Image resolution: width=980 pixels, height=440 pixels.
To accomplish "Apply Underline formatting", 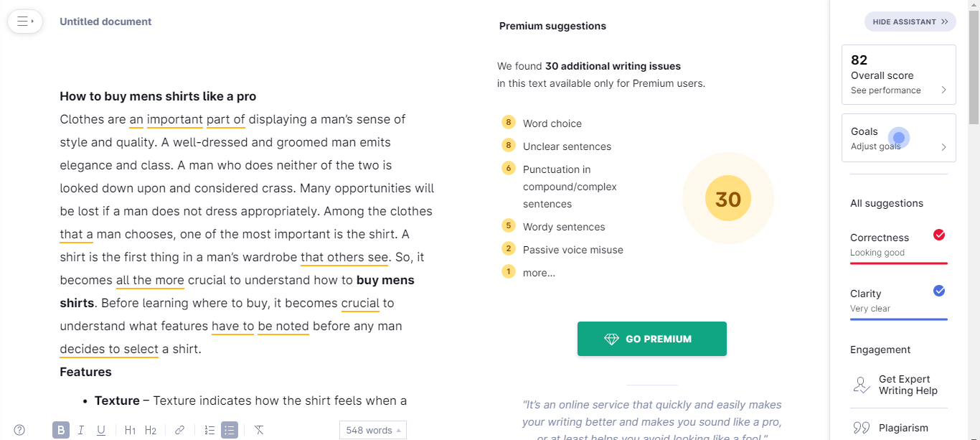I will (x=101, y=430).
